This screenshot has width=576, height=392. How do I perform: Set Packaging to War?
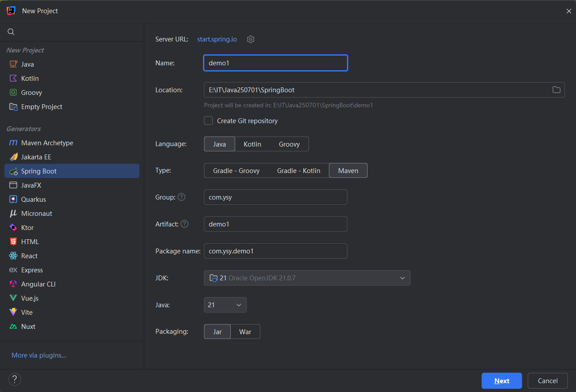pos(245,332)
